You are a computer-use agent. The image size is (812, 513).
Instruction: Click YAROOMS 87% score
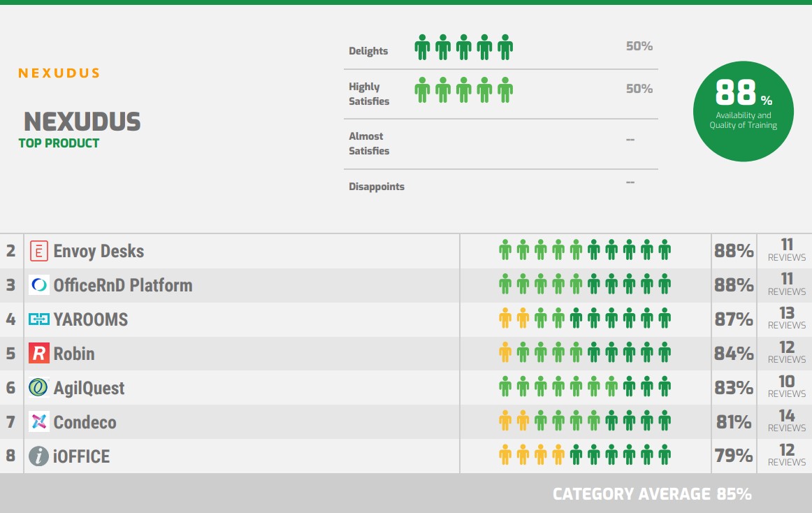[734, 319]
